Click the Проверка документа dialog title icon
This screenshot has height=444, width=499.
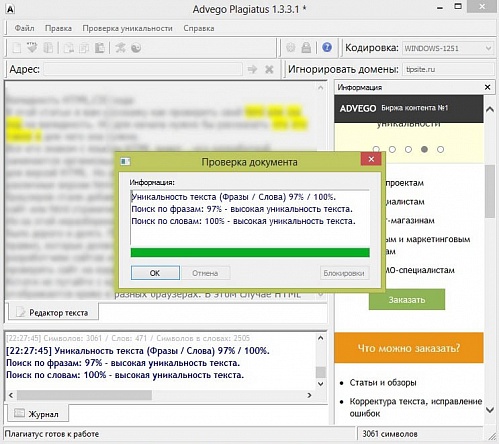click(125, 162)
